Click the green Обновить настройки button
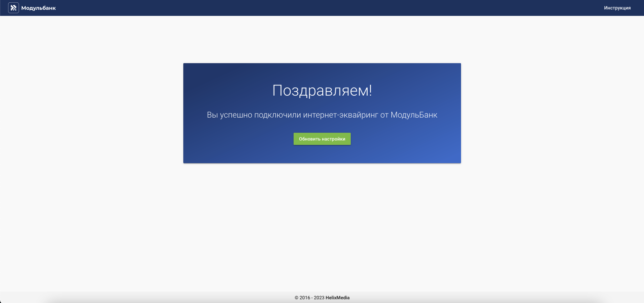644x303 pixels. (322, 139)
